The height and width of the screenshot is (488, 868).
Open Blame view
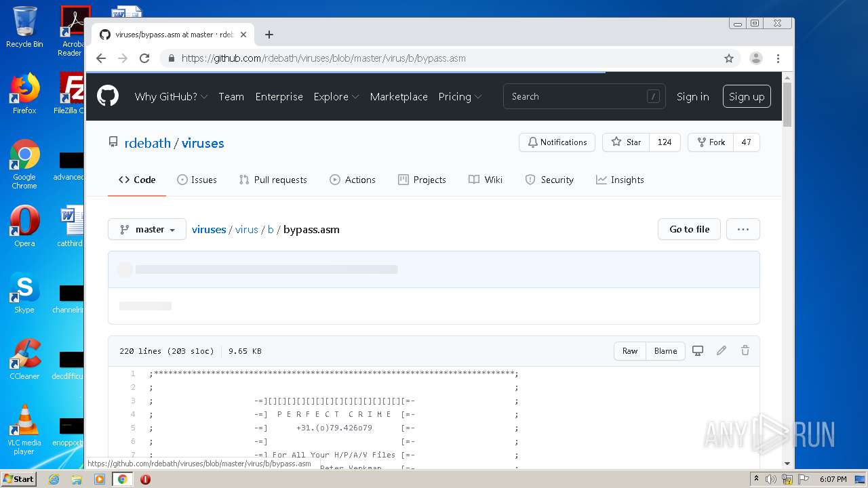click(665, 351)
